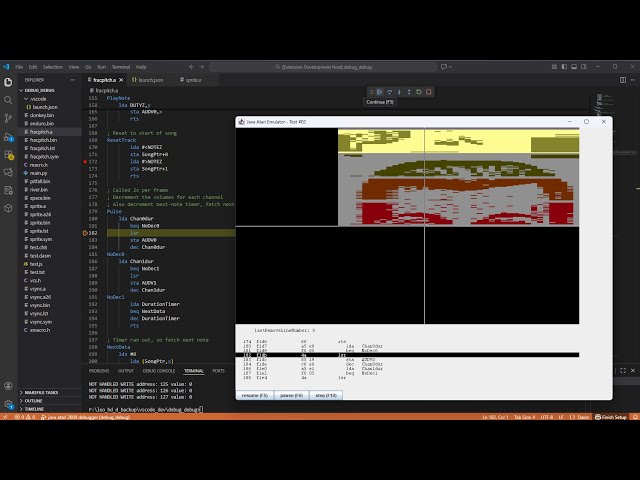
Task: Open the Explorer More Actions menu
Action: point(73,80)
